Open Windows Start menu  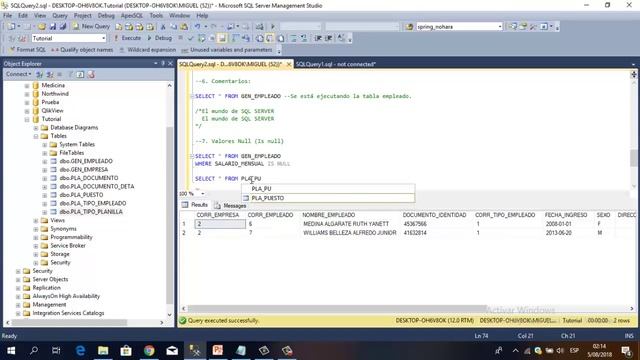[11, 351]
